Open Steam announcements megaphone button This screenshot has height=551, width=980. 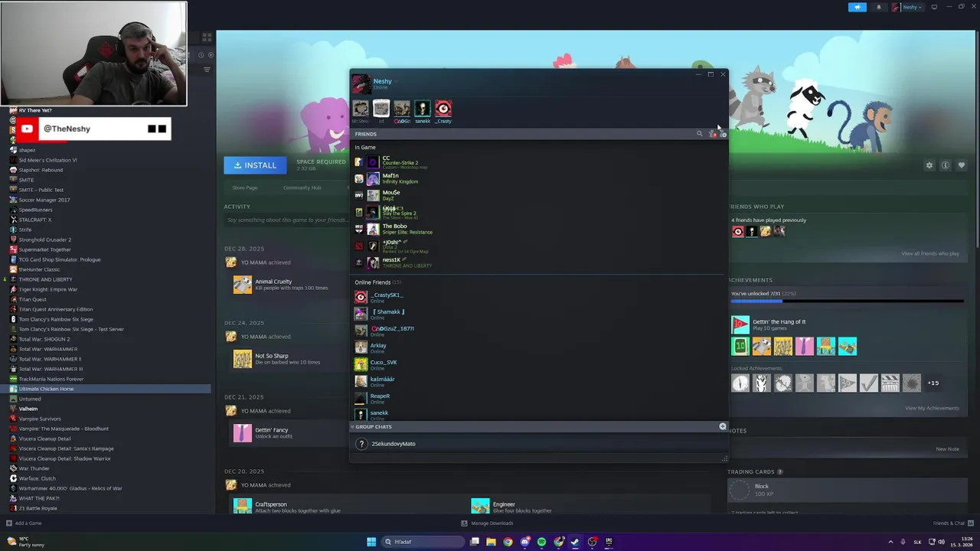click(857, 7)
